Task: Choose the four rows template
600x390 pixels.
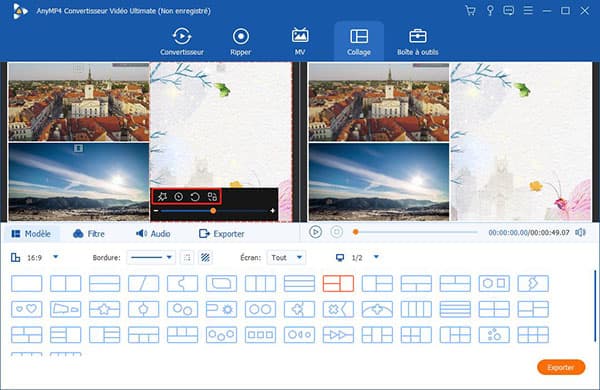Action: (455, 309)
